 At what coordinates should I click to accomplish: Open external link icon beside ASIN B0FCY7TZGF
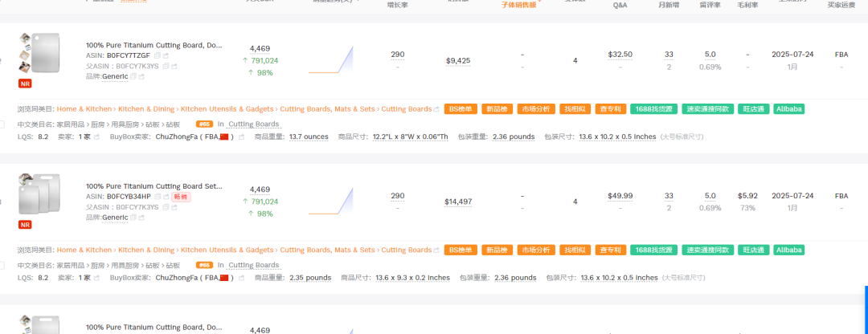[x=166, y=55]
